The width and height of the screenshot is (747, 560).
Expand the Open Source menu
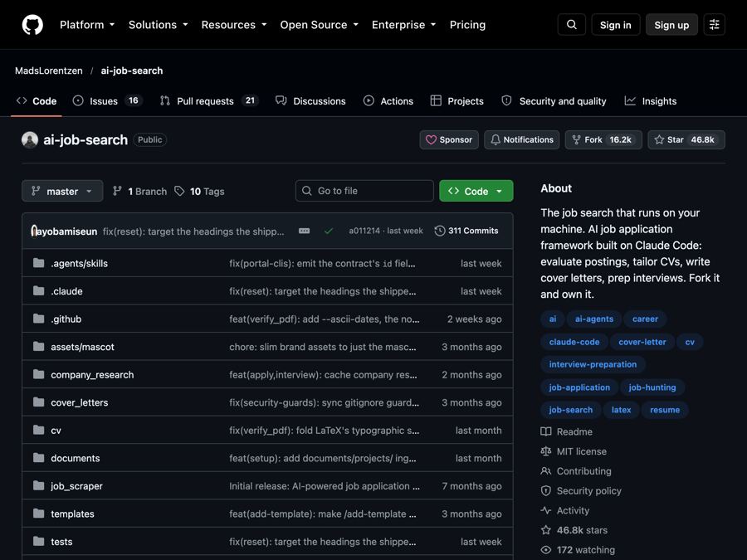(320, 25)
